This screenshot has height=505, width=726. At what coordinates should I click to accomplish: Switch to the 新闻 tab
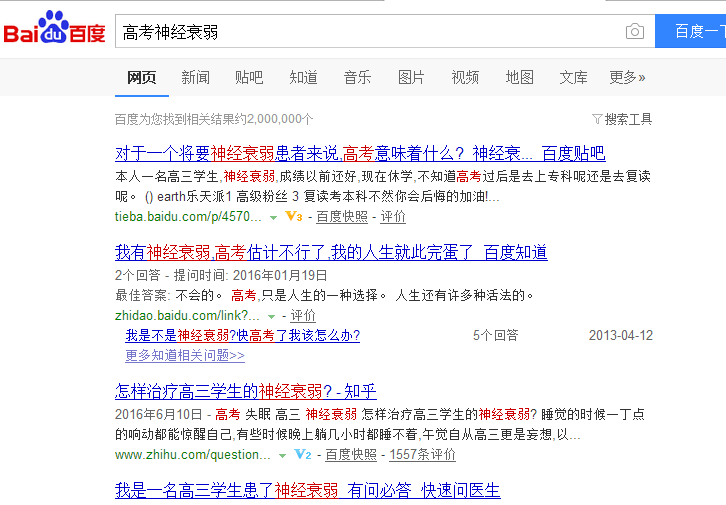click(195, 77)
